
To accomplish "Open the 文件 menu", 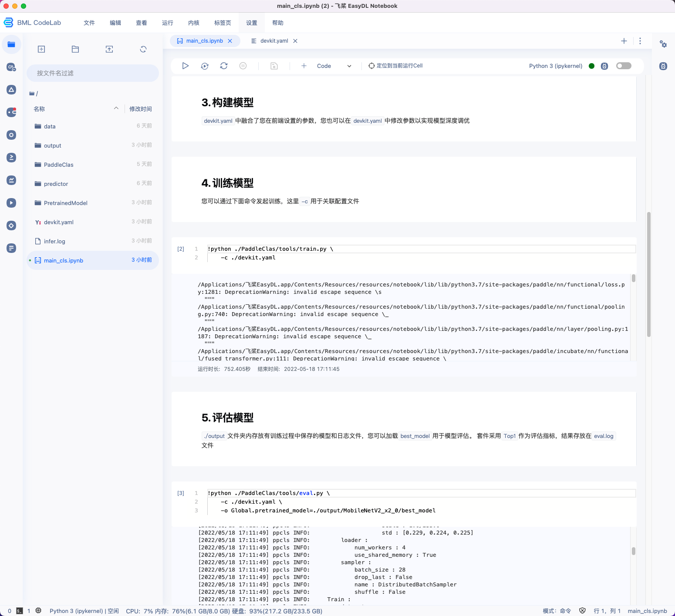I will [89, 23].
